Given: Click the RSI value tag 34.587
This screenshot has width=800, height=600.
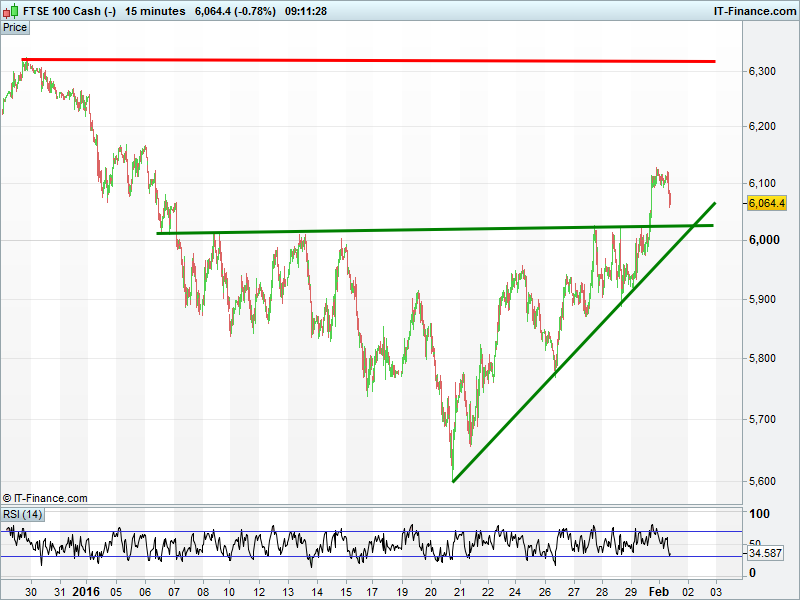Looking at the screenshot, I should tap(765, 553).
